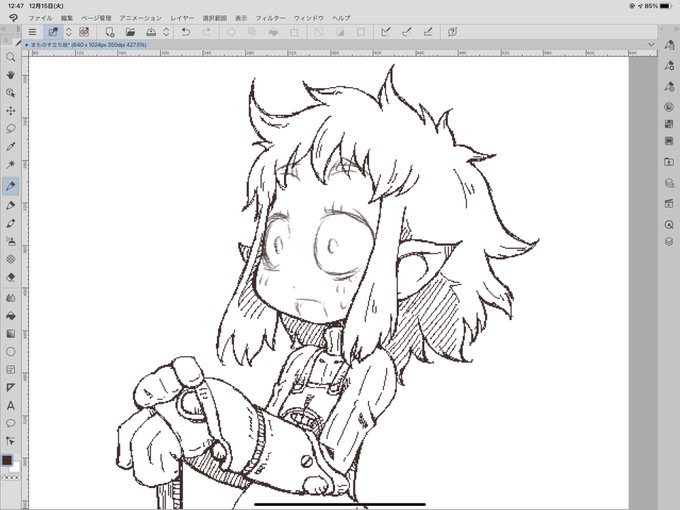Select the Frame Border tool
Screen dimensions: 680x510
coord(10,369)
